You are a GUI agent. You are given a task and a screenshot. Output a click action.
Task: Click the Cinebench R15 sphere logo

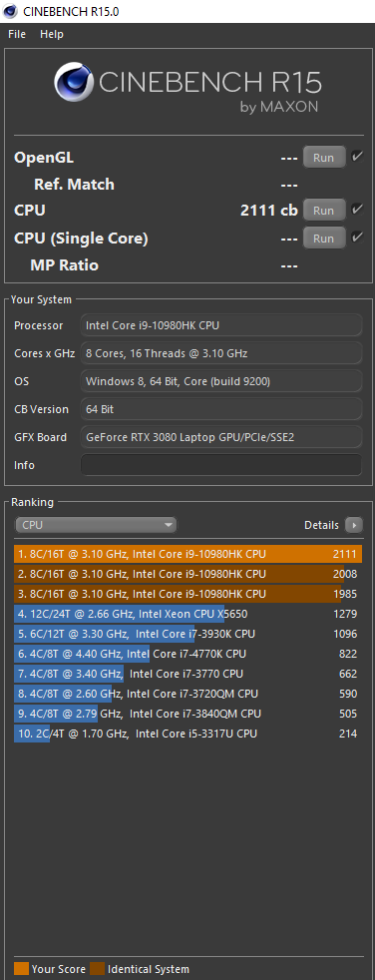74,83
